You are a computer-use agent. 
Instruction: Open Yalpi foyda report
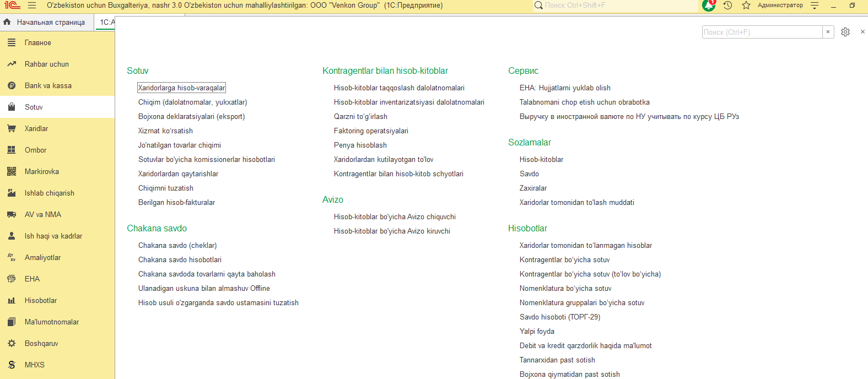tap(537, 331)
